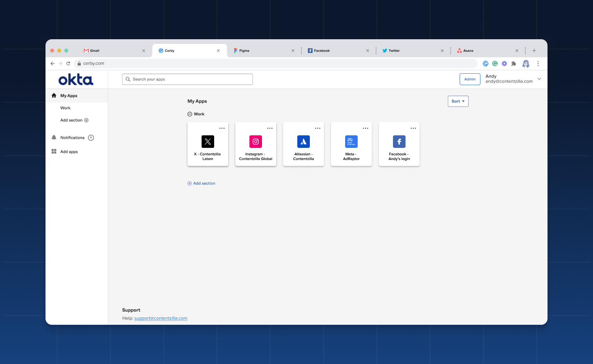Expand the Andy account menu
593x364 pixels.
pyautogui.click(x=539, y=79)
